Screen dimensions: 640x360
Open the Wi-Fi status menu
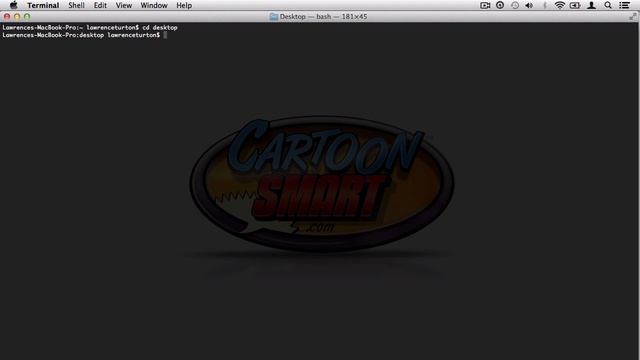coord(560,5)
